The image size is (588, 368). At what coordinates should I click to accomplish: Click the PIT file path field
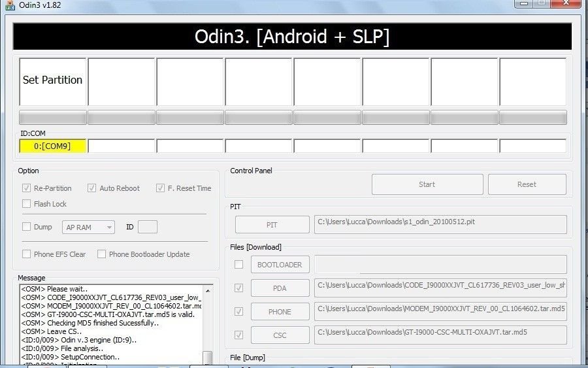440,224
